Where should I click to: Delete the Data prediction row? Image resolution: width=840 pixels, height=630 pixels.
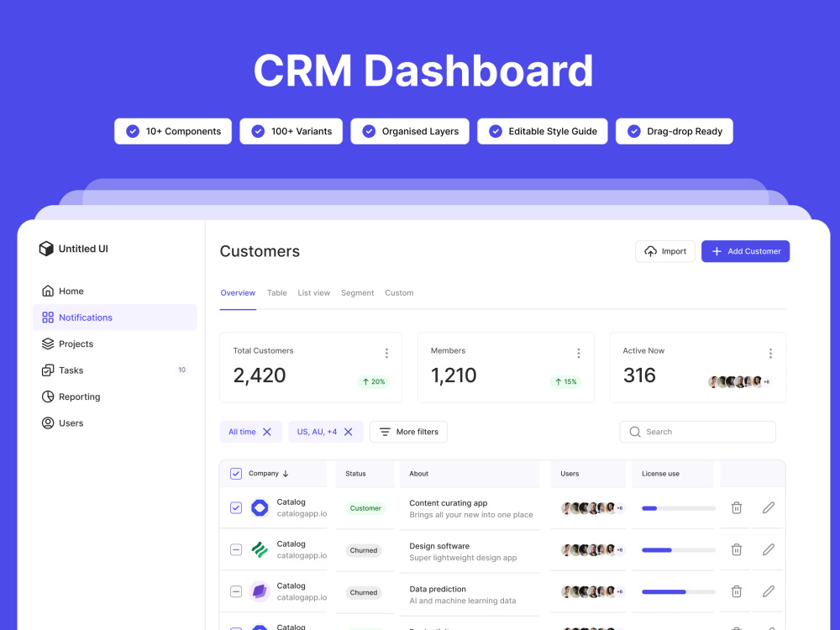[737, 591]
